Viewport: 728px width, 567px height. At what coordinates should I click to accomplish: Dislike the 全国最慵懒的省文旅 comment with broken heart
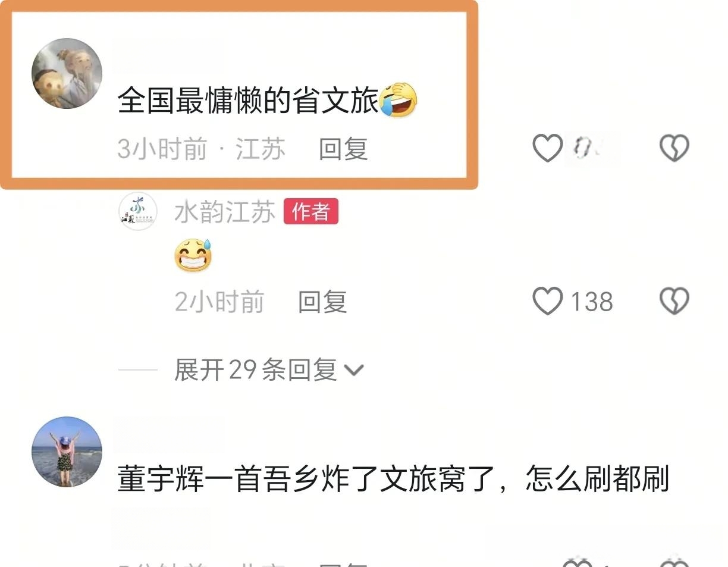pyautogui.click(x=674, y=148)
